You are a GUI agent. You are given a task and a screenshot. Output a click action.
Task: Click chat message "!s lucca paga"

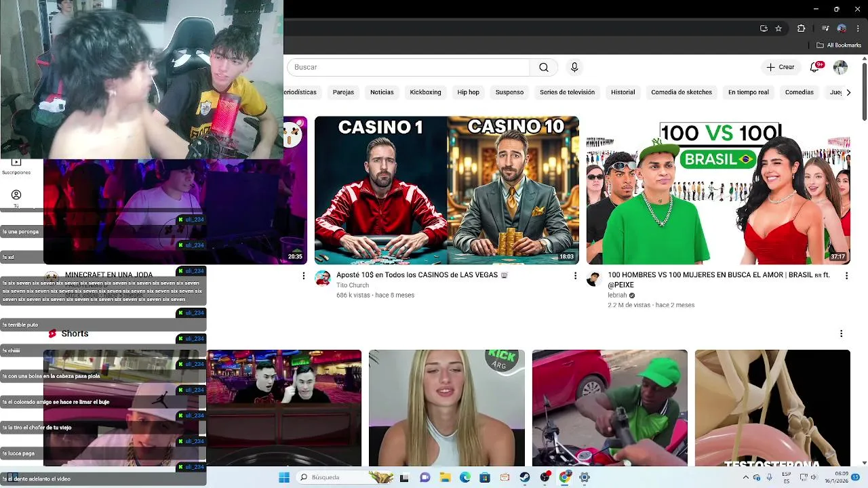tap(18, 453)
